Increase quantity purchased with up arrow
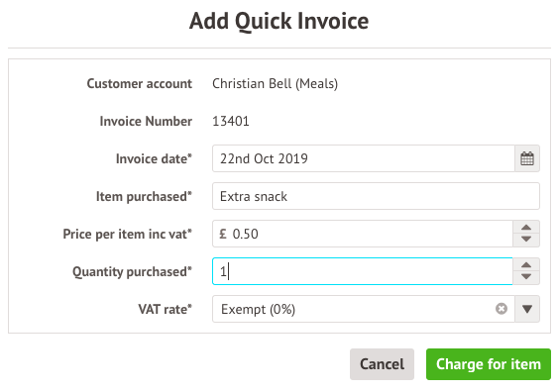 pos(526,265)
